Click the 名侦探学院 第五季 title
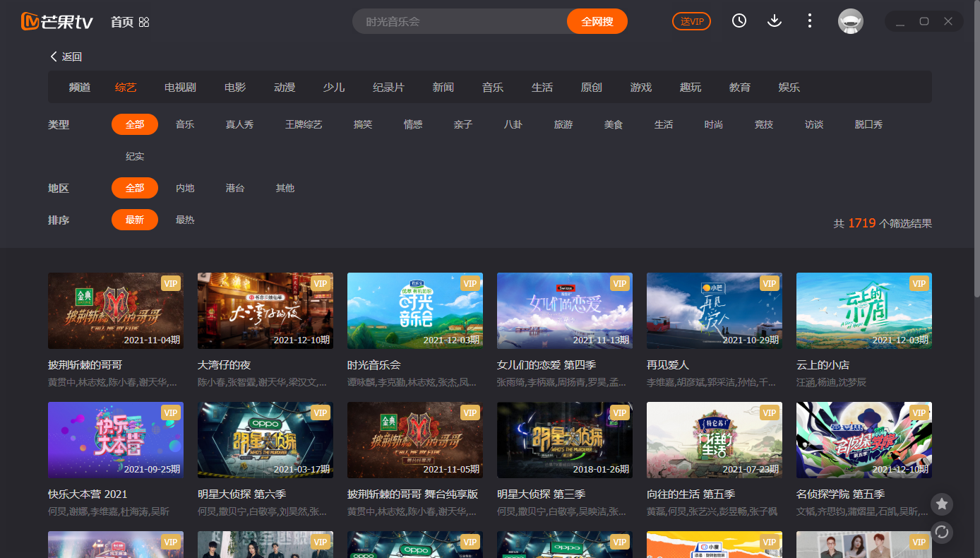 pos(840,494)
